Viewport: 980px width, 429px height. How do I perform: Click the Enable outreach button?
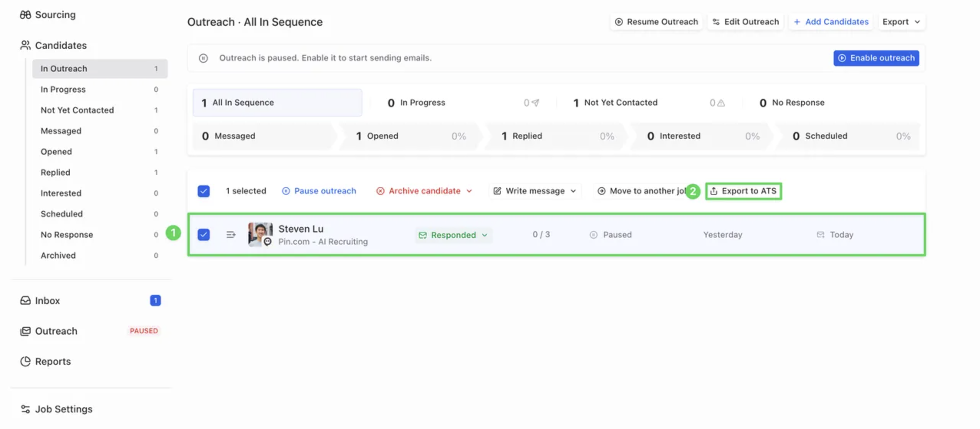coord(876,58)
